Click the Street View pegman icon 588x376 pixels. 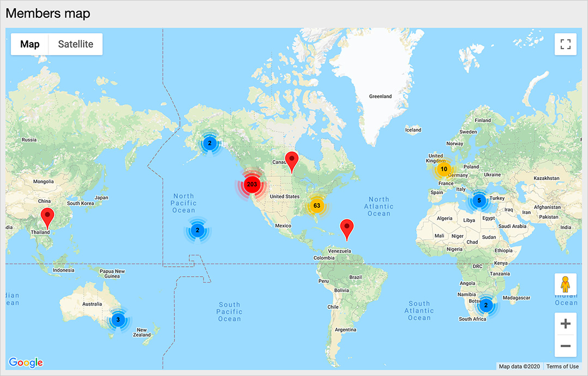566,285
